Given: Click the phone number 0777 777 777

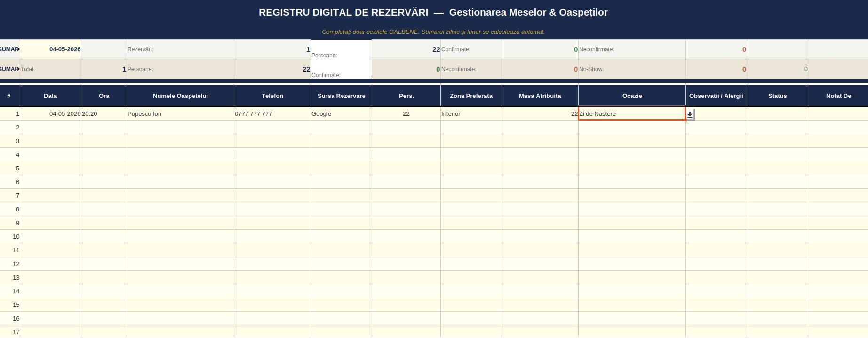Looking at the screenshot, I should [253, 114].
